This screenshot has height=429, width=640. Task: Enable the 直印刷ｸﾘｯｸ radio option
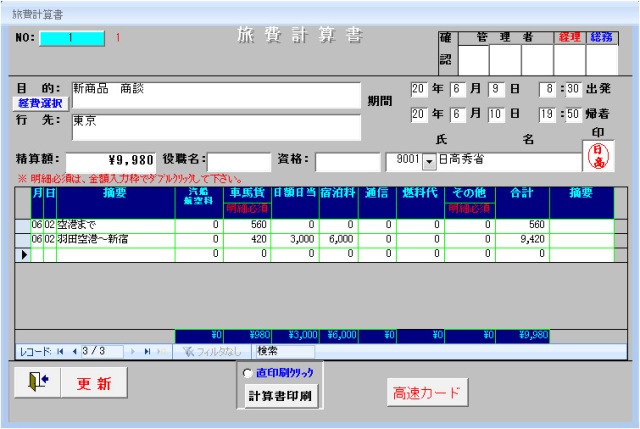tap(246, 373)
